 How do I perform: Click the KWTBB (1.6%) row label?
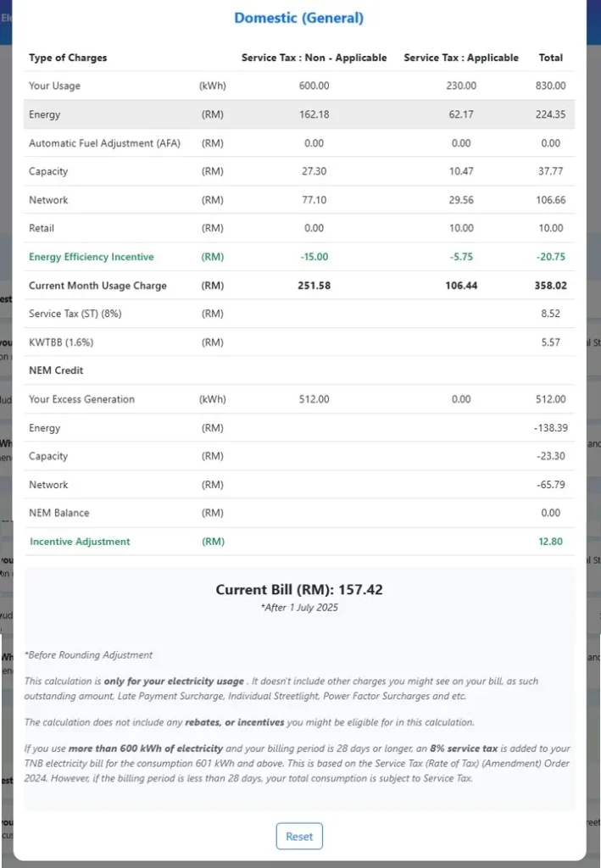click(x=61, y=342)
